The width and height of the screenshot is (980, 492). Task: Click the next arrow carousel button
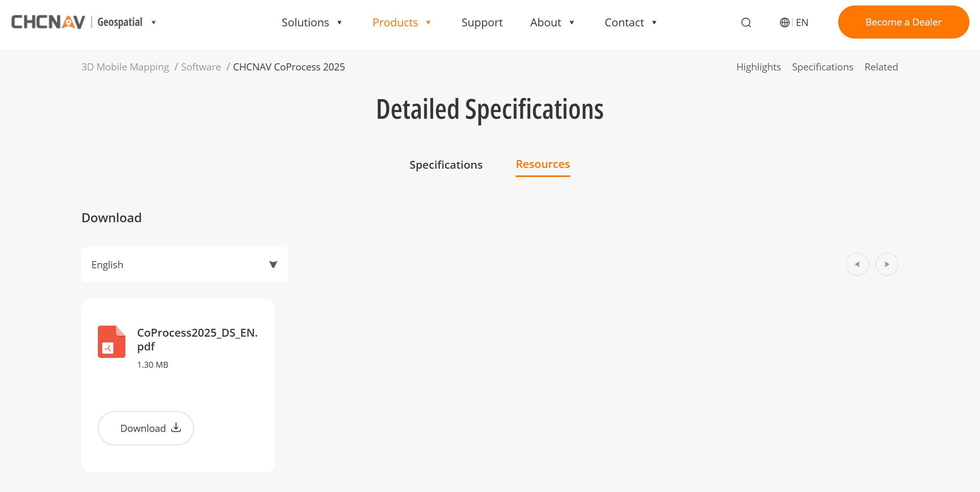pos(886,264)
